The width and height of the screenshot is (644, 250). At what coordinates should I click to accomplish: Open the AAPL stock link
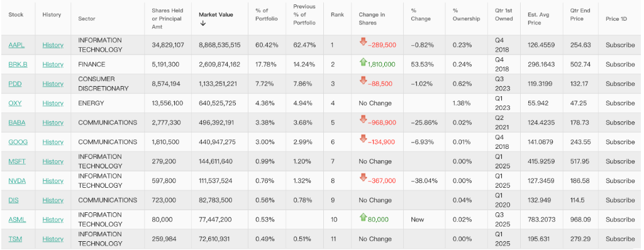[16, 45]
